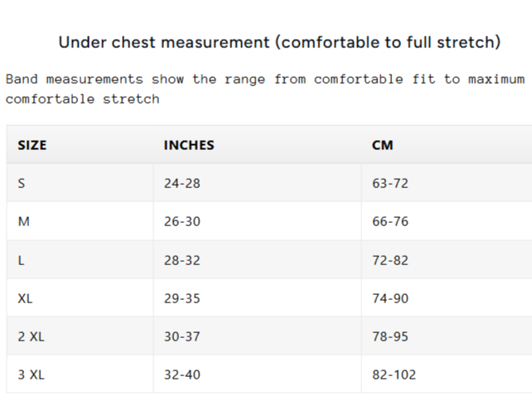Click the CM column header

(383, 145)
